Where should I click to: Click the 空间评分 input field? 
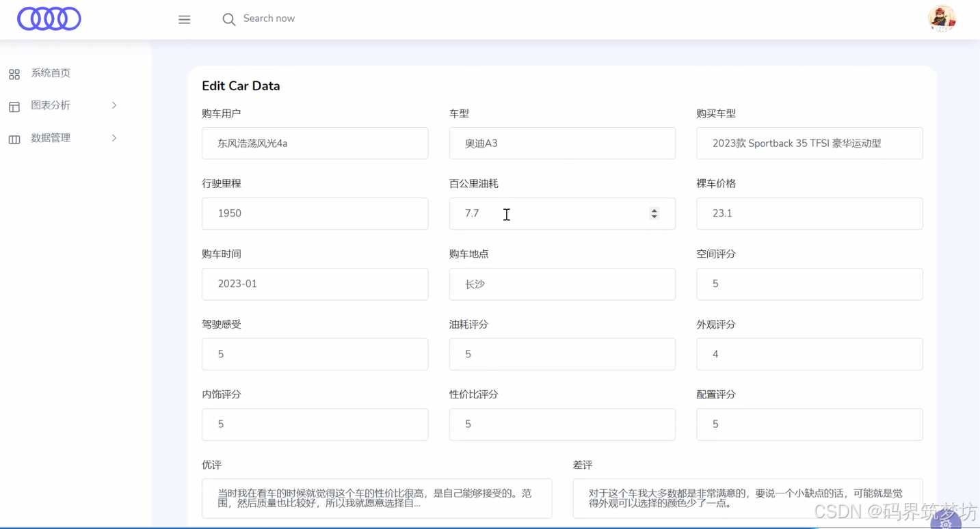[810, 284]
